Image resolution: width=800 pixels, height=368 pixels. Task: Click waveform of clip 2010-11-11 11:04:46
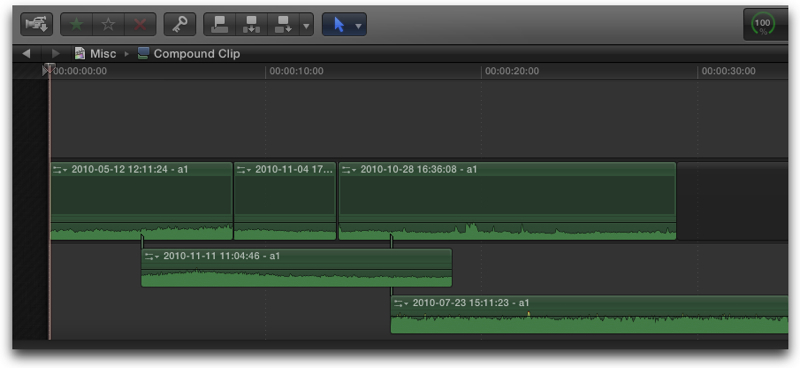(296, 278)
